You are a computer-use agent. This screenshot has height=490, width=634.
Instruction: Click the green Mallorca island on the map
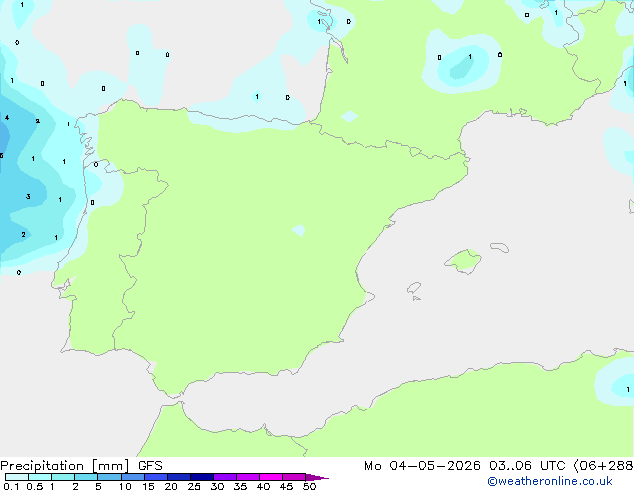(464, 261)
